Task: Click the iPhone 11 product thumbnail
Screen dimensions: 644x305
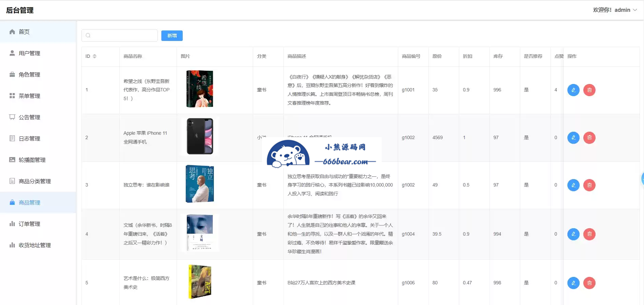Action: [200, 136]
